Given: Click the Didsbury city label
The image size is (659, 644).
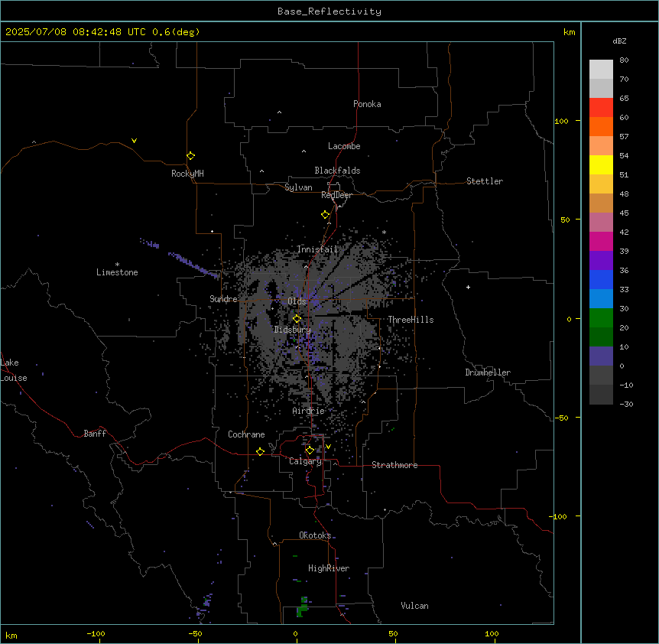Looking at the screenshot, I should coord(293,330).
